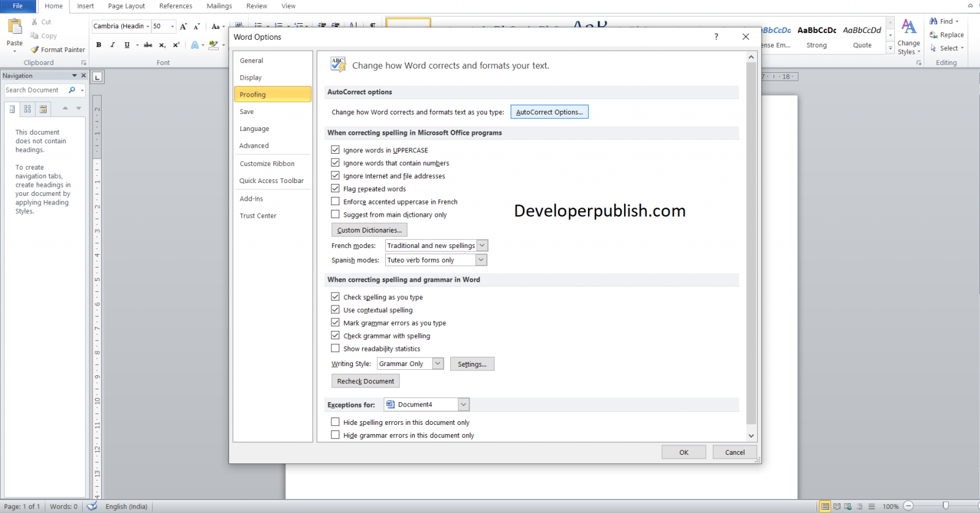Click the AutoCorrect Options button
This screenshot has height=513, width=980.
click(549, 112)
